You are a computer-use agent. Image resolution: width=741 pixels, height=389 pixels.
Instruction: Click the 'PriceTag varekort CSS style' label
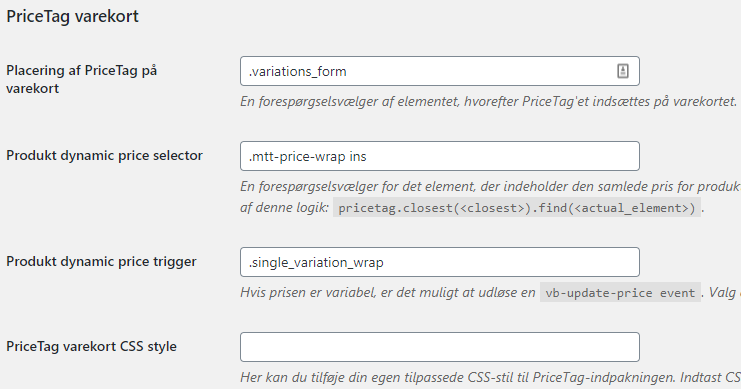[x=91, y=346]
